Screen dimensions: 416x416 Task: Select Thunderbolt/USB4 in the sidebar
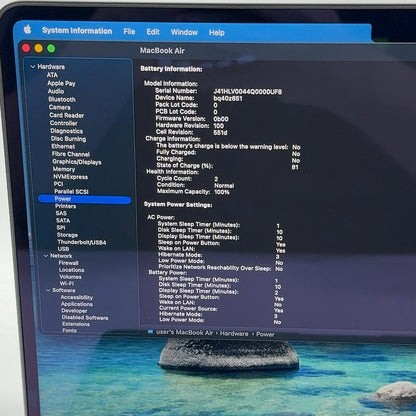82,242
